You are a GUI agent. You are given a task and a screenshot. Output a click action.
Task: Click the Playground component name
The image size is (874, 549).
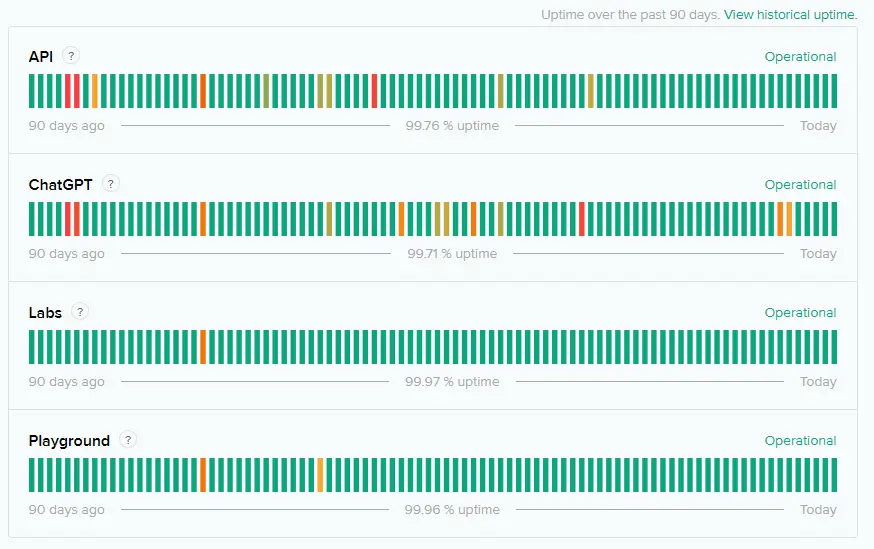pyautogui.click(x=69, y=441)
